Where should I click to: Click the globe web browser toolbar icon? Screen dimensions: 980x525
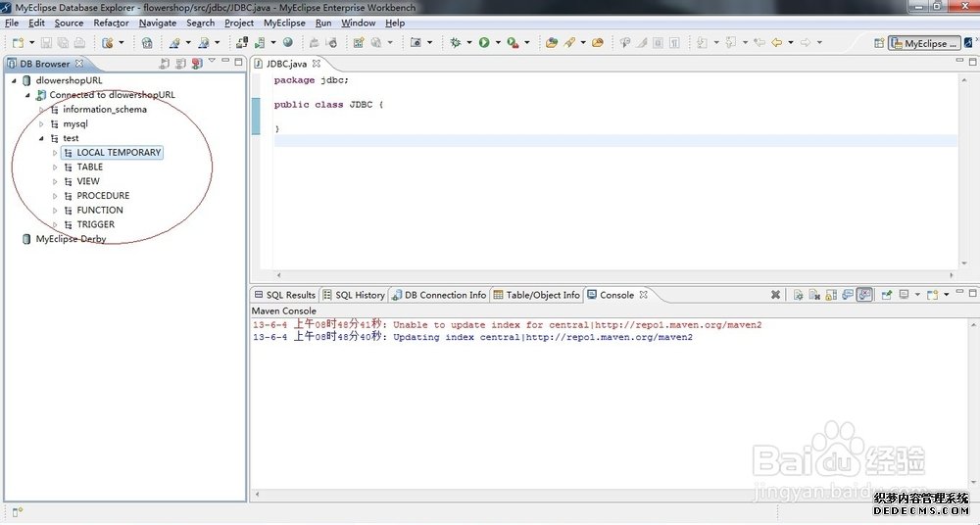pyautogui.click(x=288, y=43)
